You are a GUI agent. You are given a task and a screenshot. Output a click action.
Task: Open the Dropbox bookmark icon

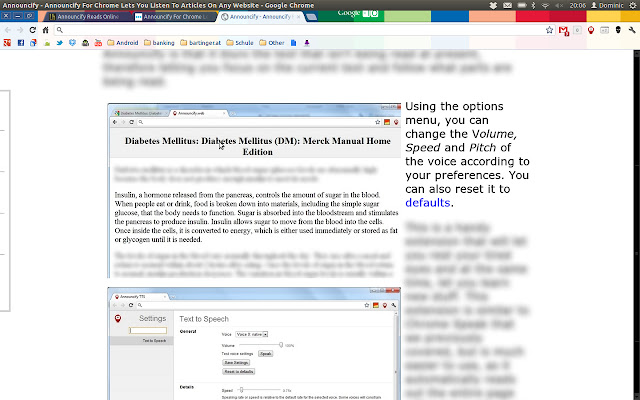(x=72, y=42)
